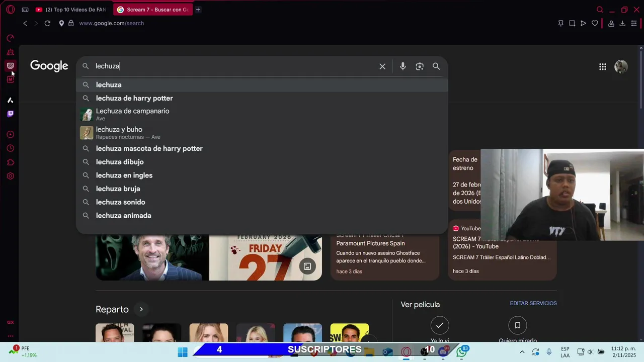Choose 'lechuza dibujo' suggestion
The height and width of the screenshot is (362, 644).
coord(262,162)
